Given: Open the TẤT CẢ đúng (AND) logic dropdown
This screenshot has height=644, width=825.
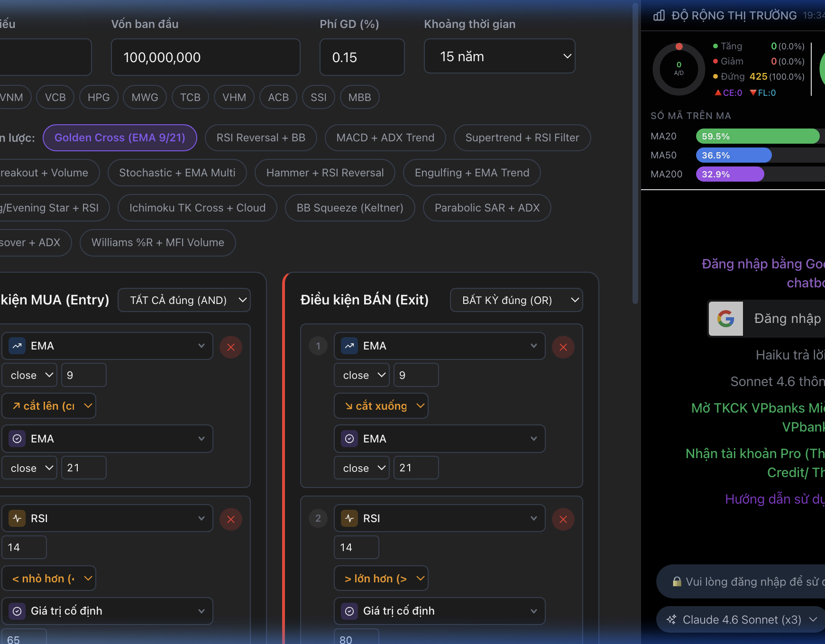Looking at the screenshot, I should [184, 300].
